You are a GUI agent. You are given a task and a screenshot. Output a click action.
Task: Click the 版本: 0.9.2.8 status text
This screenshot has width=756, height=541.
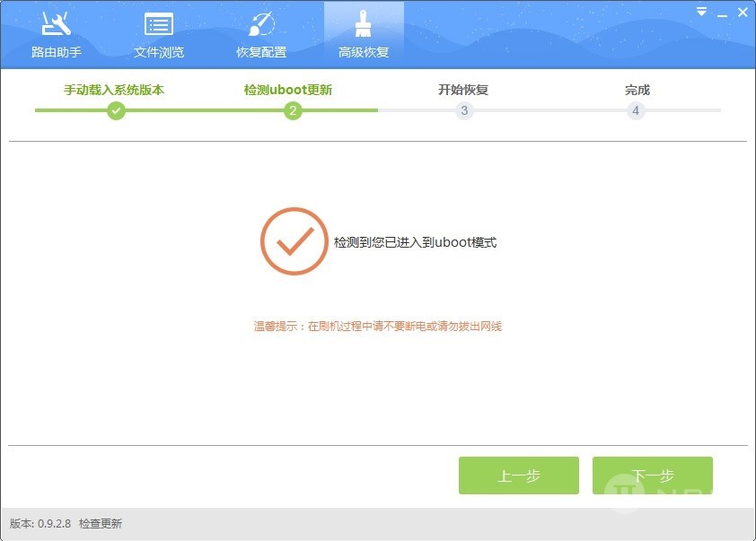click(40, 524)
